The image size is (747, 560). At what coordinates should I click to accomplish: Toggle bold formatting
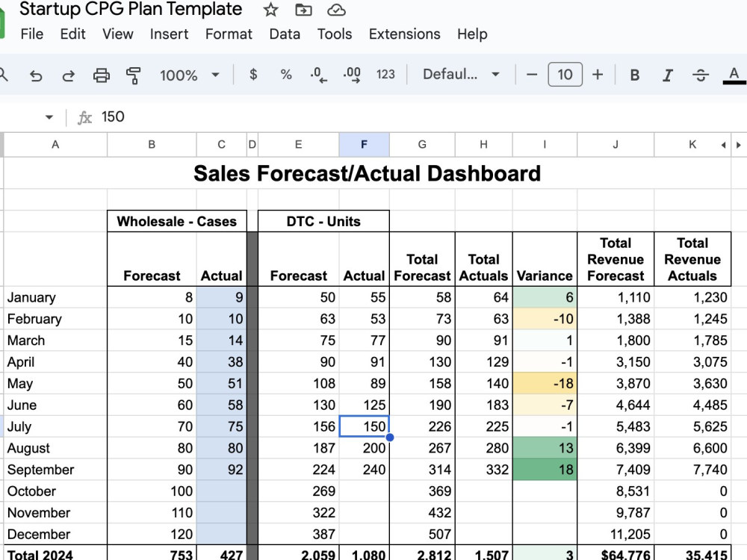coord(634,75)
